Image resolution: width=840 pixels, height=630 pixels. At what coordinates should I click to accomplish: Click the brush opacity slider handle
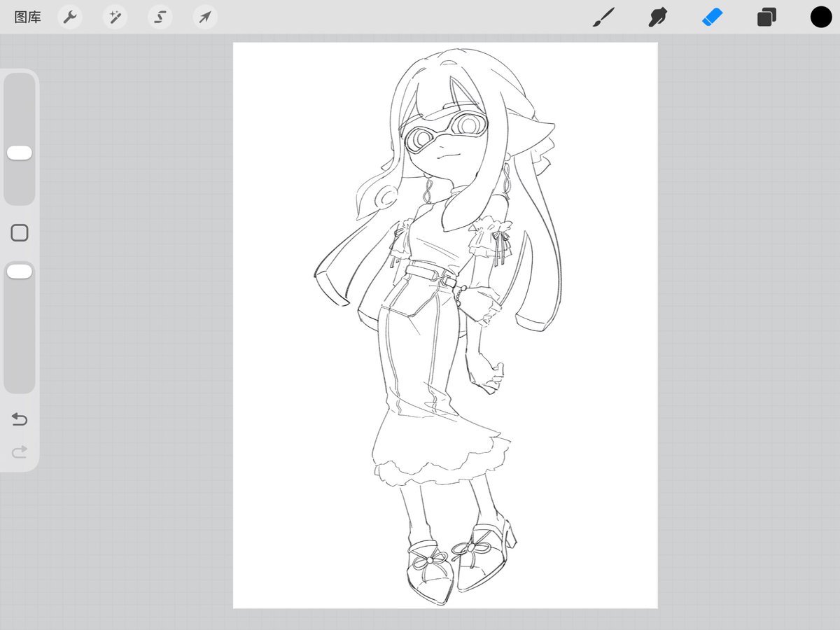point(20,272)
